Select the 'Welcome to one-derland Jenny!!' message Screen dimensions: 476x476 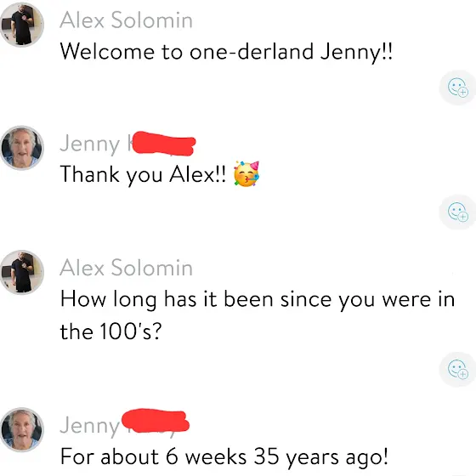[x=226, y=52]
